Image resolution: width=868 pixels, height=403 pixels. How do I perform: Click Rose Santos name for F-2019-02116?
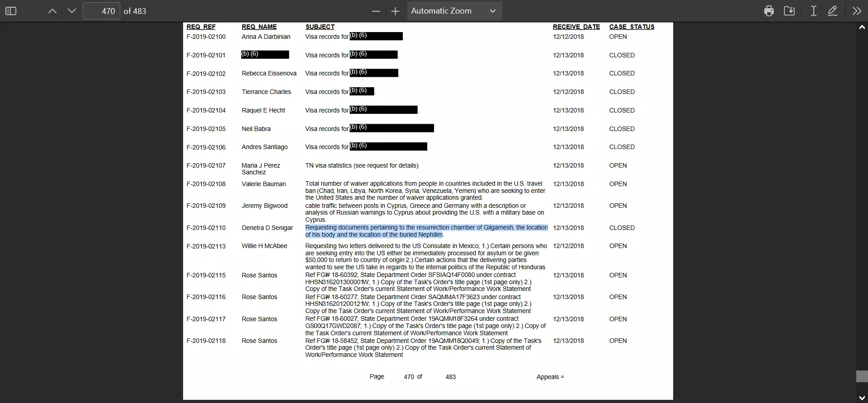click(x=259, y=297)
